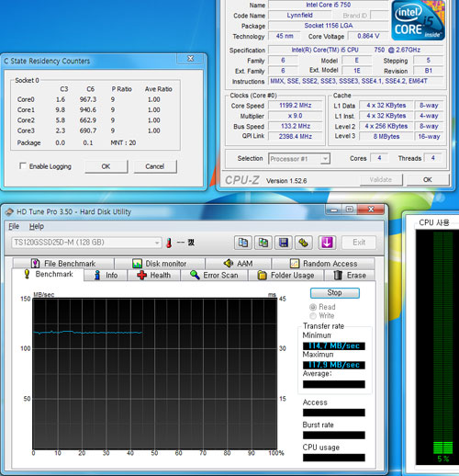Switch to the Error Scan tab
The height and width of the screenshot is (476, 459).
point(214,275)
